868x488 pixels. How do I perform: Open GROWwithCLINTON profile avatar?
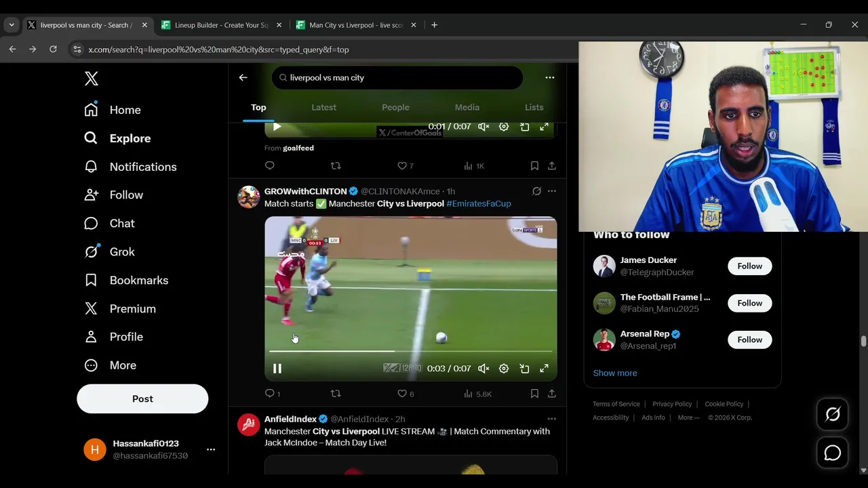coord(248,197)
